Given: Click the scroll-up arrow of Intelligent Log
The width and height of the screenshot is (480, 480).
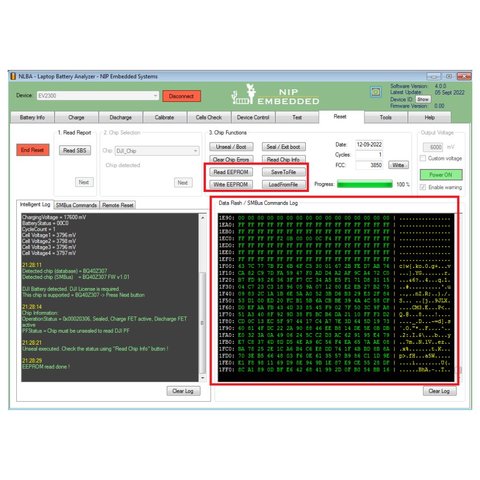Looking at the screenshot, I should coord(202,218).
